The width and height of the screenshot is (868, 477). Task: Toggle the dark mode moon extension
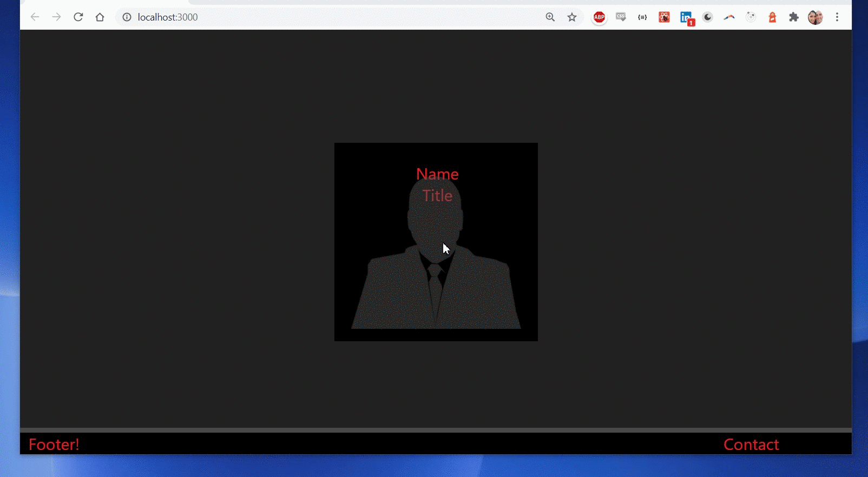tap(707, 17)
